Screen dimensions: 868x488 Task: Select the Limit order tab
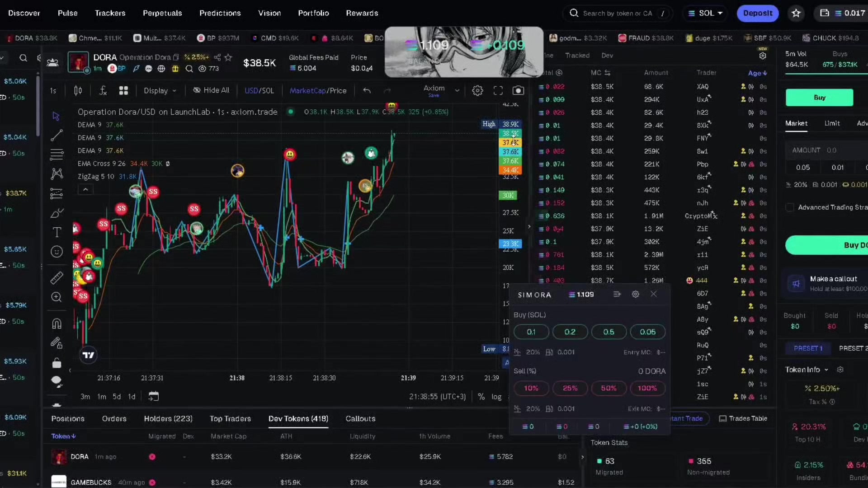832,123
